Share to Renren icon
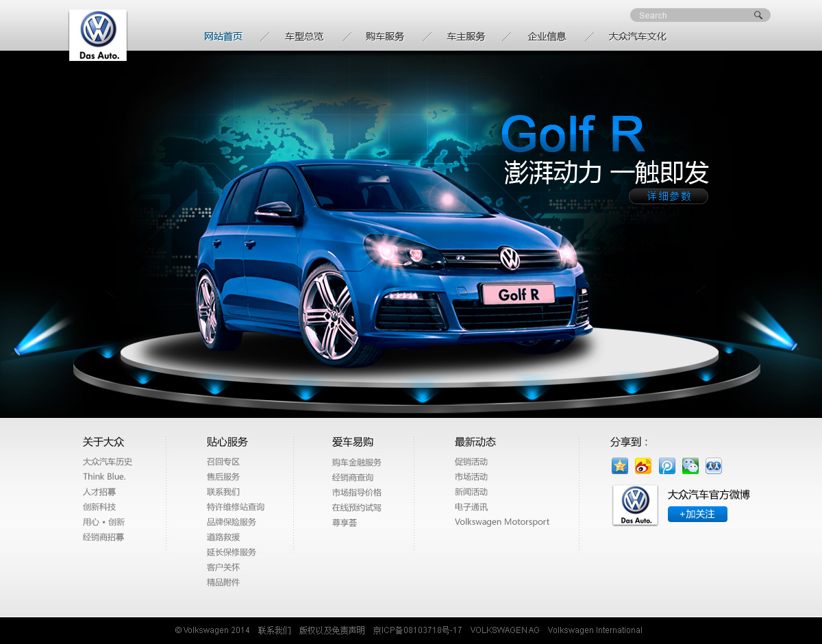The width and height of the screenshot is (822, 644). pyautogui.click(x=714, y=466)
